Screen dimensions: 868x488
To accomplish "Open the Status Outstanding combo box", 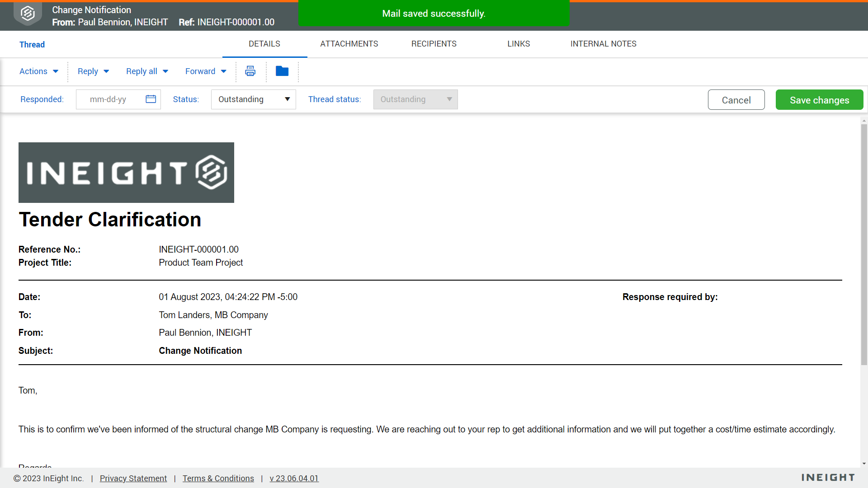I will pyautogui.click(x=254, y=99).
